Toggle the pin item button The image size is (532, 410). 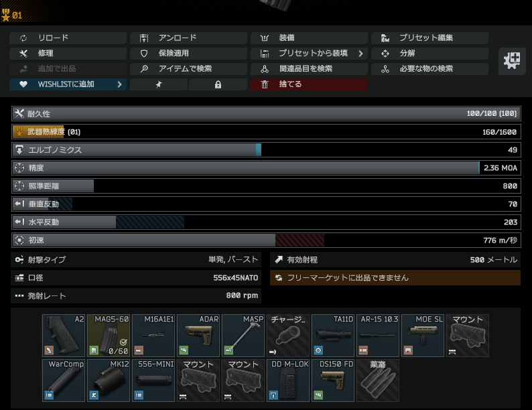159,84
